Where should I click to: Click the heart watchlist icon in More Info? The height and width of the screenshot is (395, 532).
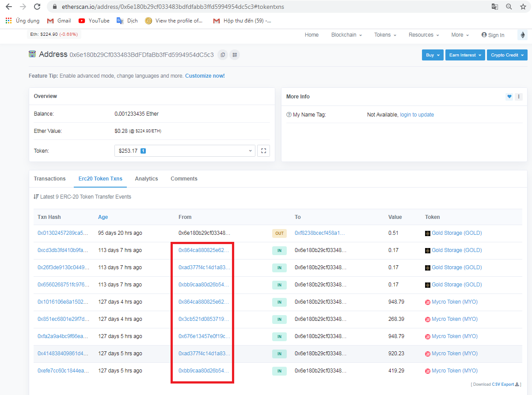coord(509,97)
